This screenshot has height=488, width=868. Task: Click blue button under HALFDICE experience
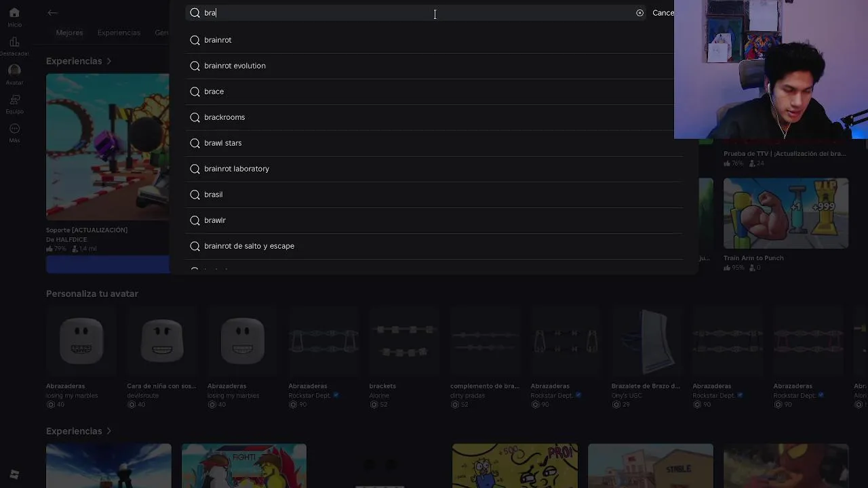click(108, 264)
